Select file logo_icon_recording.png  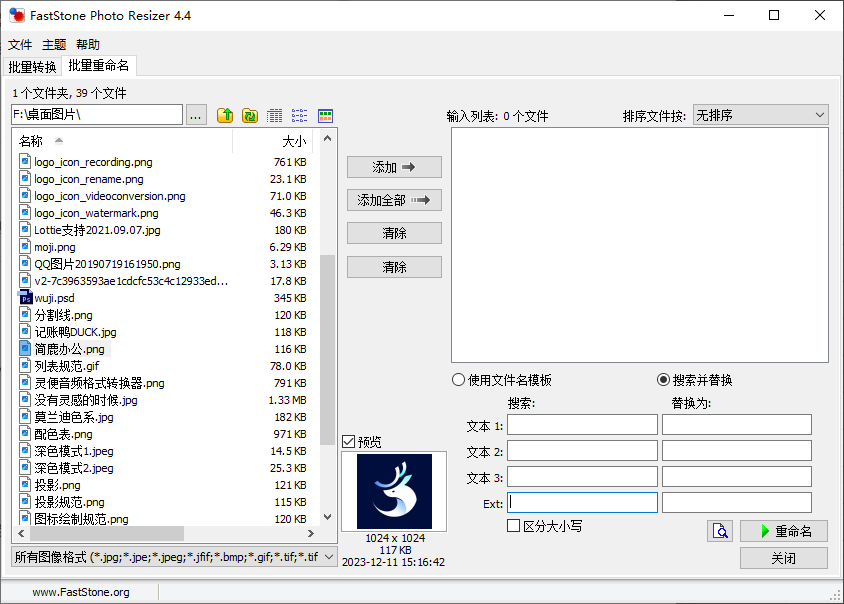click(93, 162)
